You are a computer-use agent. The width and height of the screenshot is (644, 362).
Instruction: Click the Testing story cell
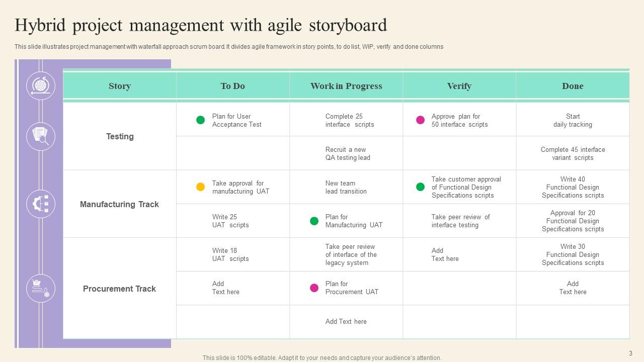(119, 136)
